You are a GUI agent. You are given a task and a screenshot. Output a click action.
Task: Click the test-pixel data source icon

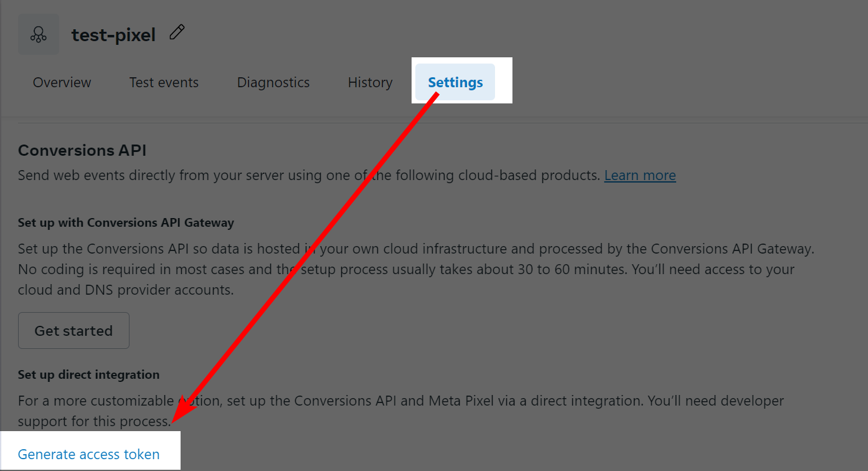(x=39, y=34)
